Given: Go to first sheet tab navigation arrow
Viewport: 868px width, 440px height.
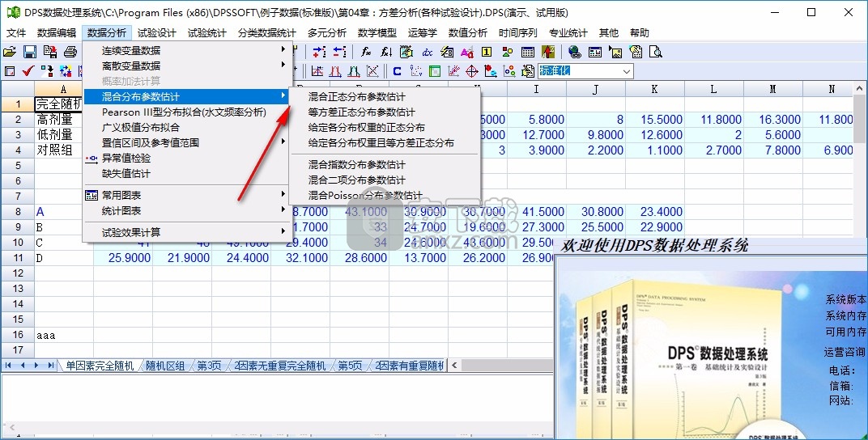Looking at the screenshot, I should coord(8,366).
